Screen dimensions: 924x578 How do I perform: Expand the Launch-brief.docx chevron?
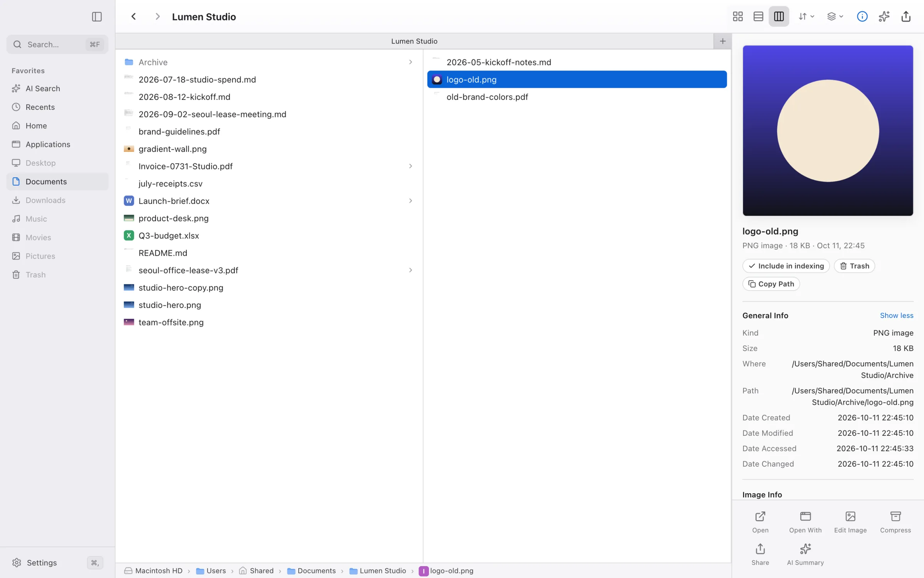coord(410,201)
